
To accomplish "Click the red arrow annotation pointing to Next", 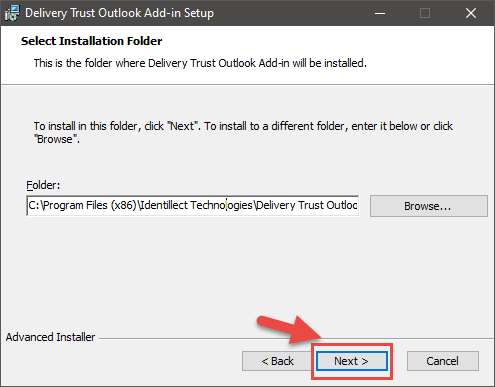I will (289, 329).
